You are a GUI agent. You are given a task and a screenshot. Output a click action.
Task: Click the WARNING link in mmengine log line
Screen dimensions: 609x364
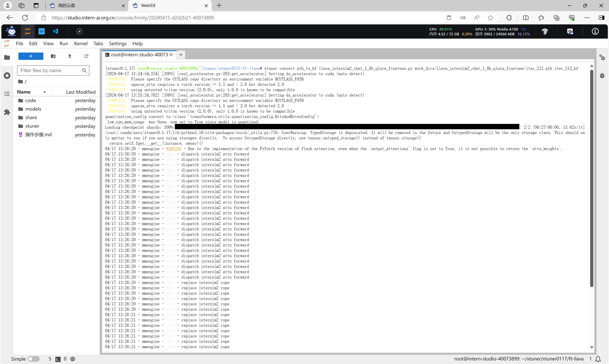pyautogui.click(x=173, y=149)
